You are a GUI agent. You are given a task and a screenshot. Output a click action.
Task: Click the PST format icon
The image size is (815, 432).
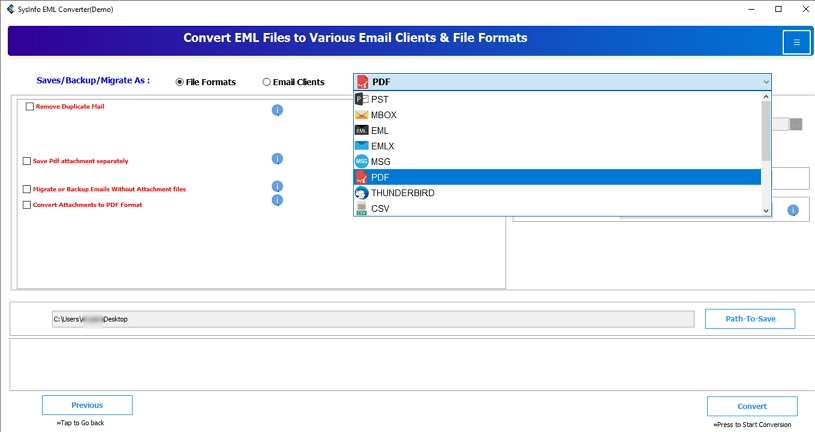pos(362,99)
